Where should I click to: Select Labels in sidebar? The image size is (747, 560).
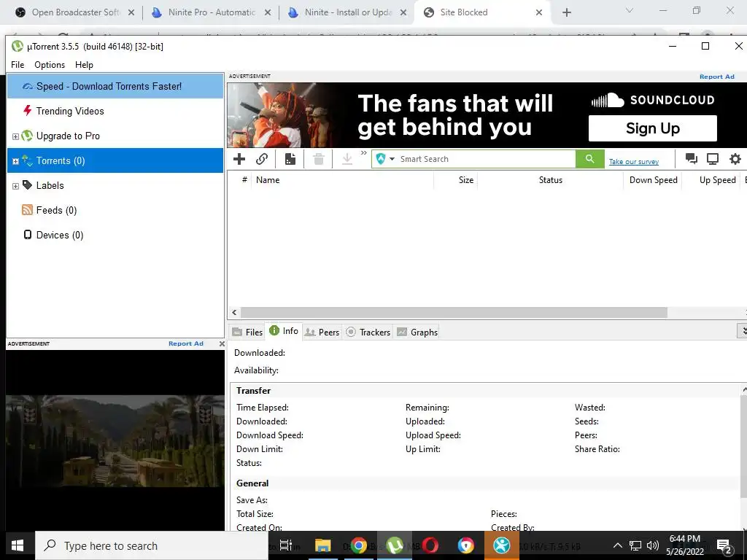tap(115, 185)
